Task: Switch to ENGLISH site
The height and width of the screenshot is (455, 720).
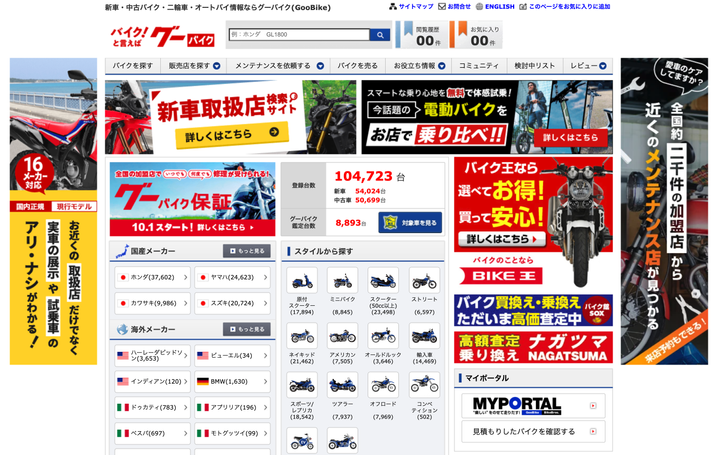Action: coord(495,6)
